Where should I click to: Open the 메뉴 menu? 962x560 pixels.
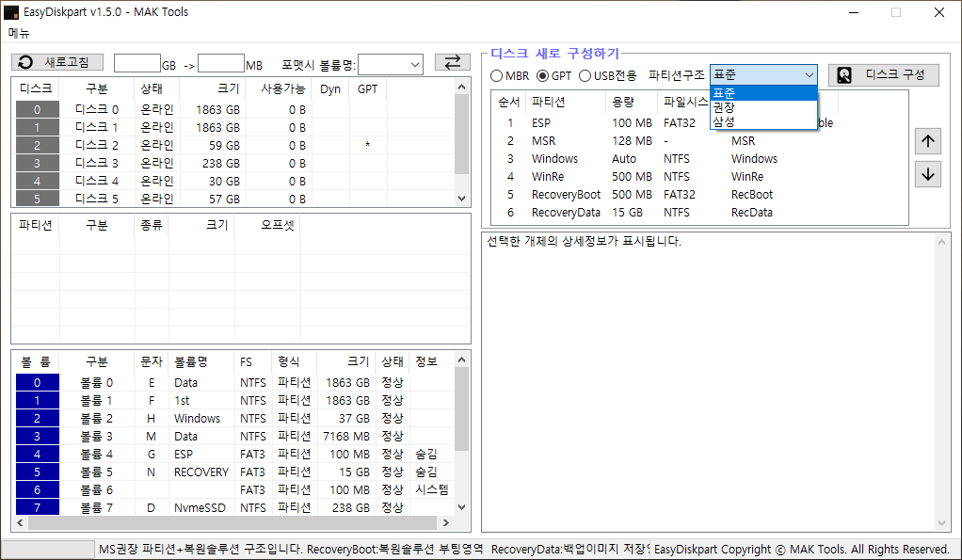[19, 33]
